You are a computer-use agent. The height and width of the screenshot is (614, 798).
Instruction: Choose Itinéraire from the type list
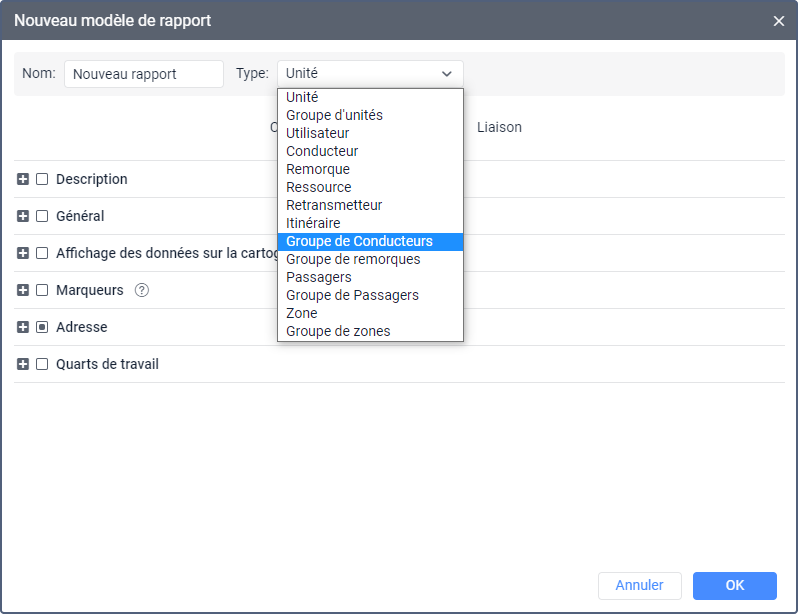click(x=313, y=223)
